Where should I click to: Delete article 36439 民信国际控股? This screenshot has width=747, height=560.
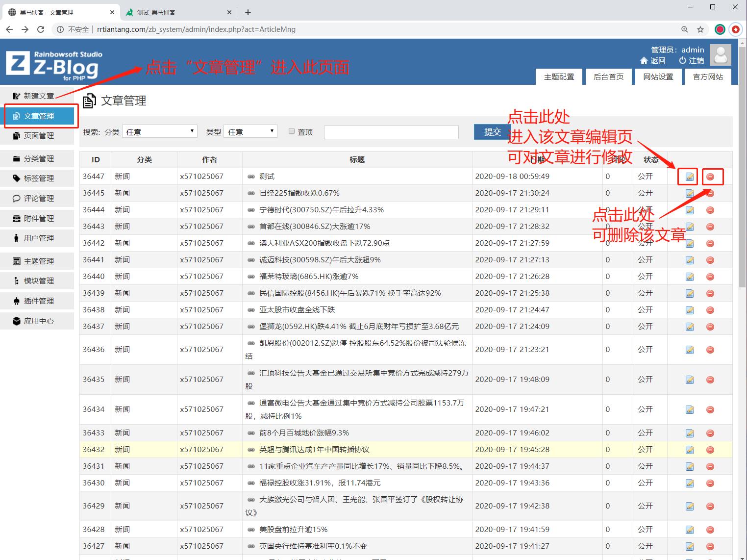coord(710,293)
